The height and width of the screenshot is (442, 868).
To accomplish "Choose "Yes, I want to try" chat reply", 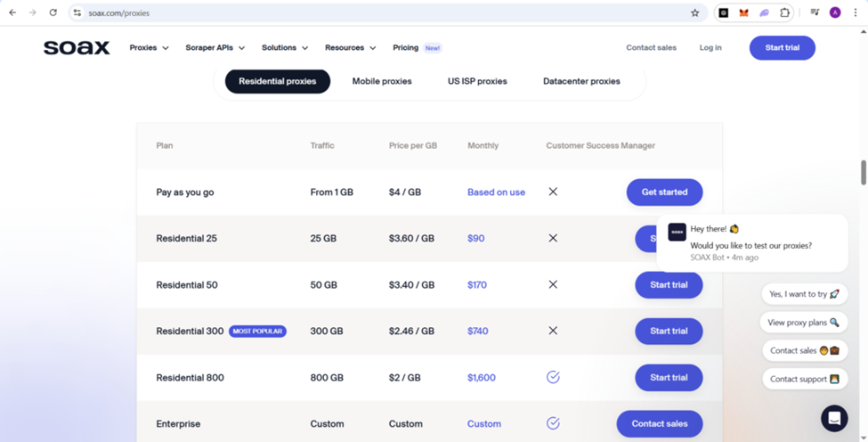I will point(804,294).
